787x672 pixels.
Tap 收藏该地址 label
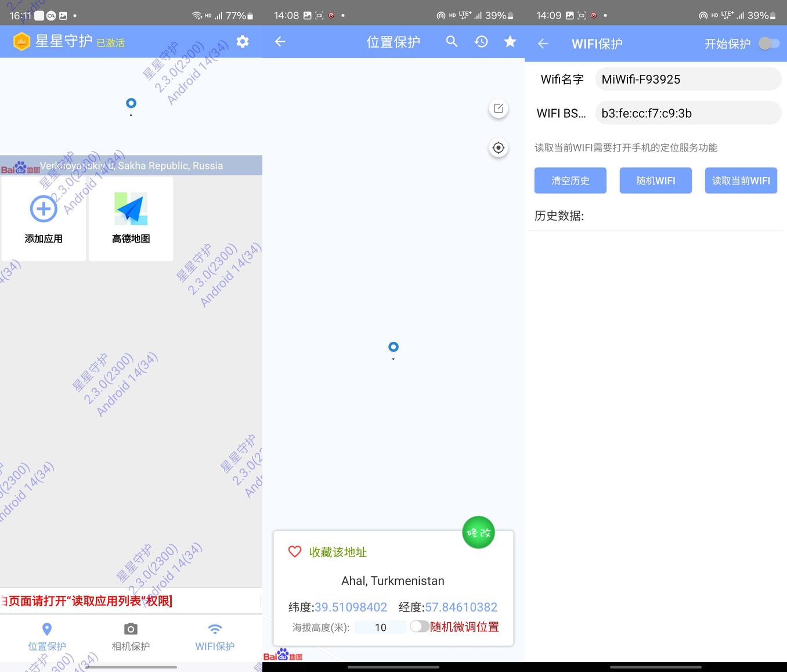(x=338, y=552)
